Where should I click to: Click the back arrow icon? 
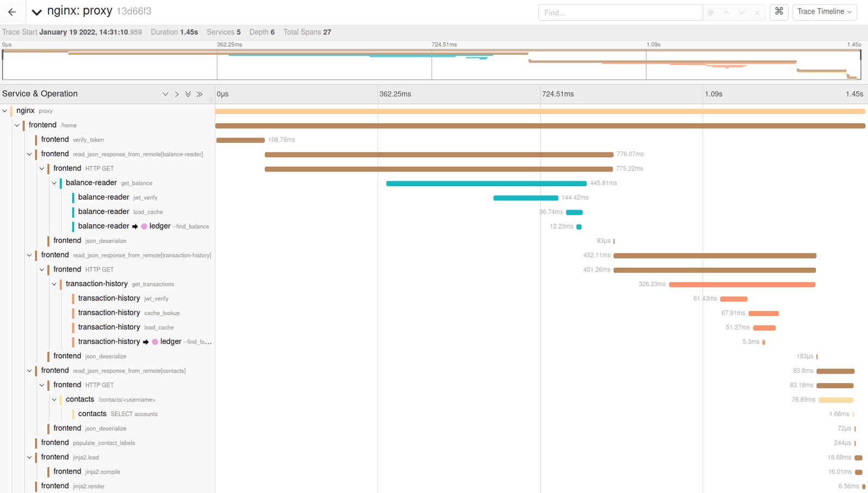click(x=12, y=12)
